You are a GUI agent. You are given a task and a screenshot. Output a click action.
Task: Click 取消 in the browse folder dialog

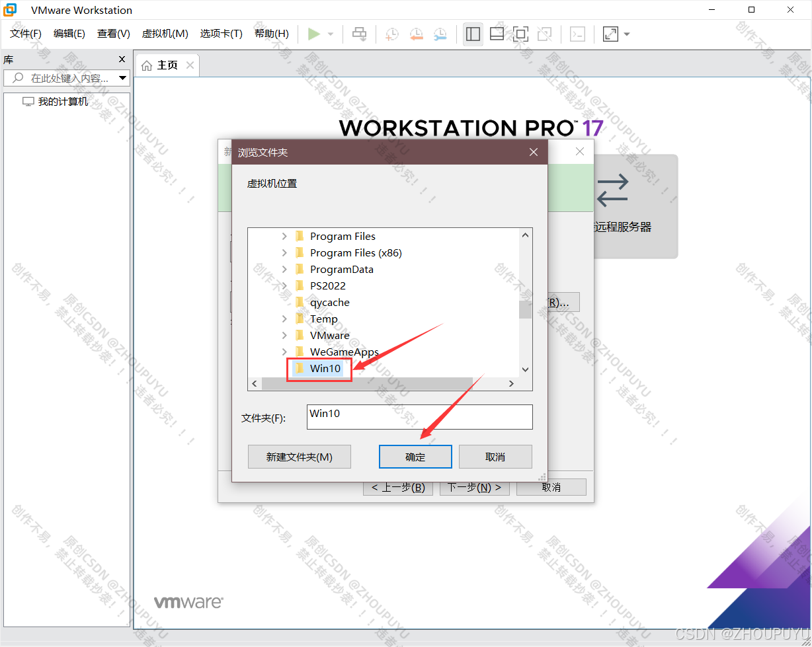[495, 457]
